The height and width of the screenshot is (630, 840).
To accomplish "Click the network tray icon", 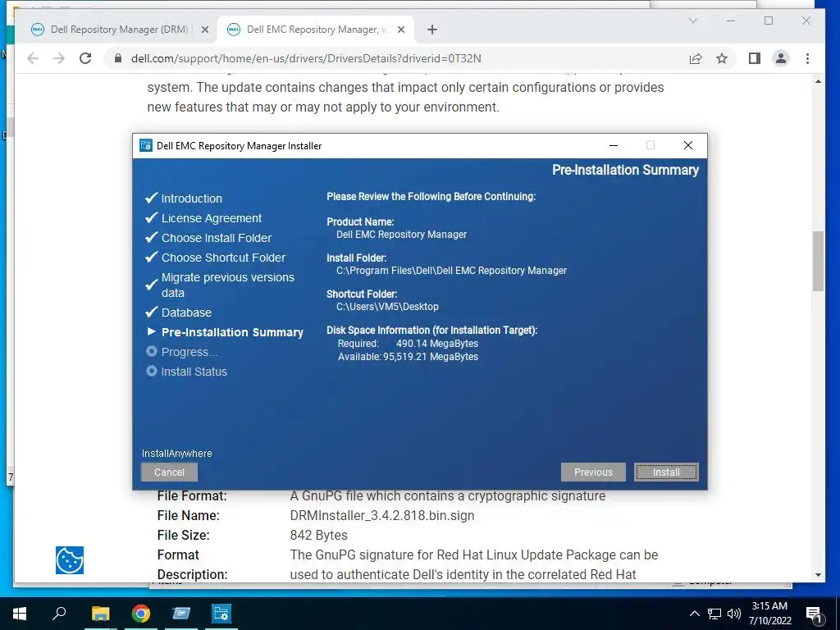I will (x=714, y=614).
